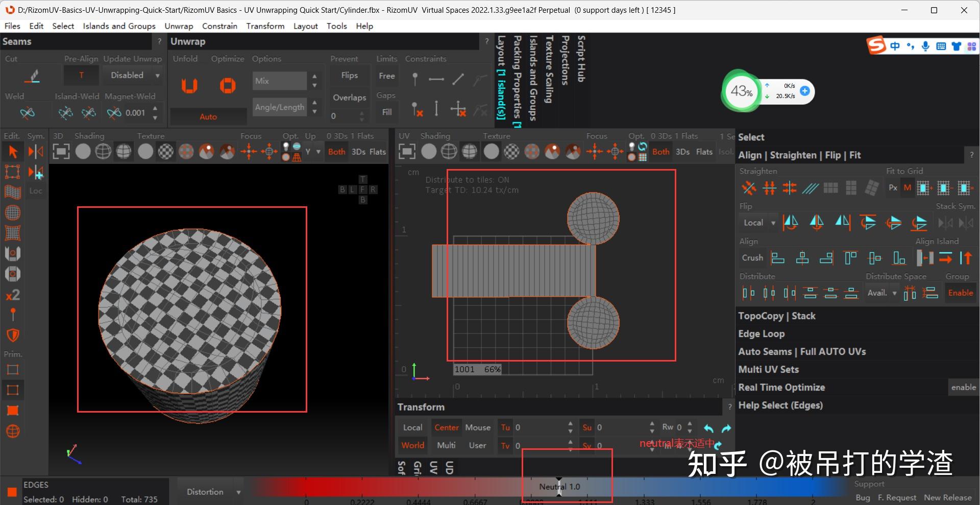Expand the Auto Seams | Full AUTO UVs section

click(802, 352)
